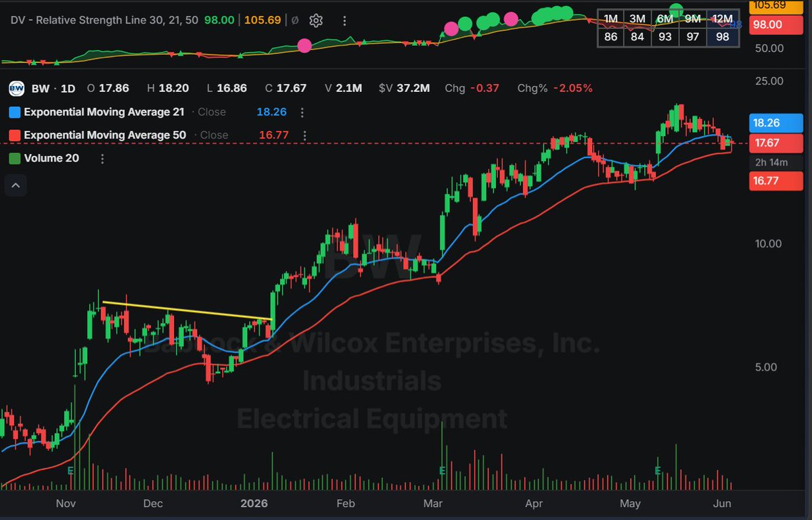Click the open price value O 17.86
Screen dimensions: 812x520
108,89
